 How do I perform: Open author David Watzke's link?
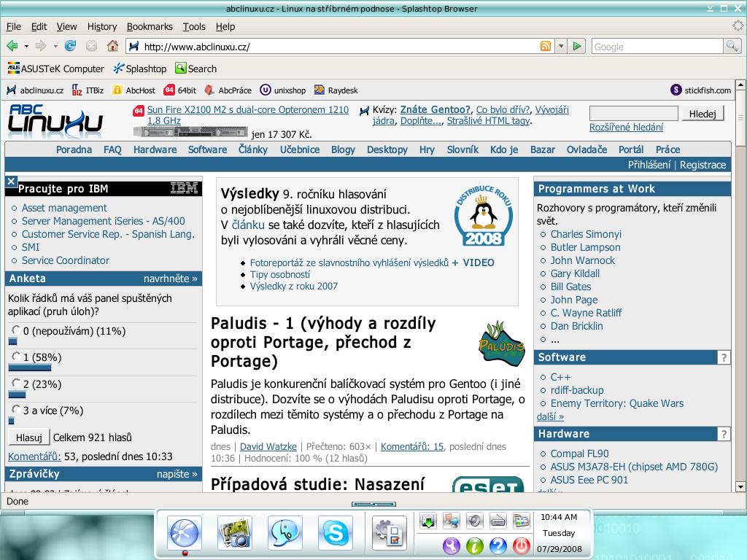coord(268,447)
